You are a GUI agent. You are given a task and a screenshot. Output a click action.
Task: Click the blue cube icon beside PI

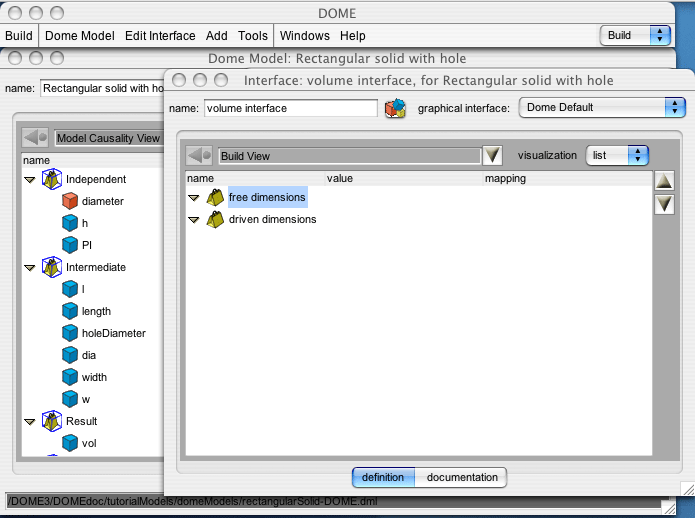(70, 245)
